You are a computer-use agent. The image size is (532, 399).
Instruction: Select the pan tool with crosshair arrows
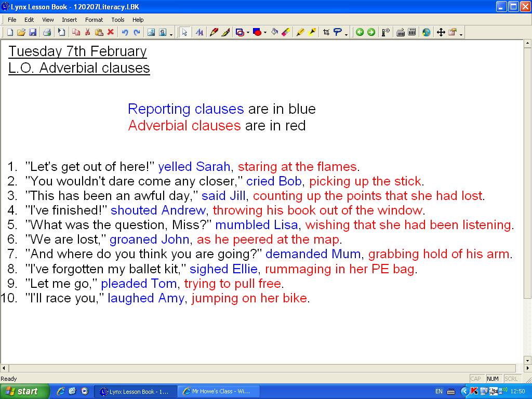[442, 32]
